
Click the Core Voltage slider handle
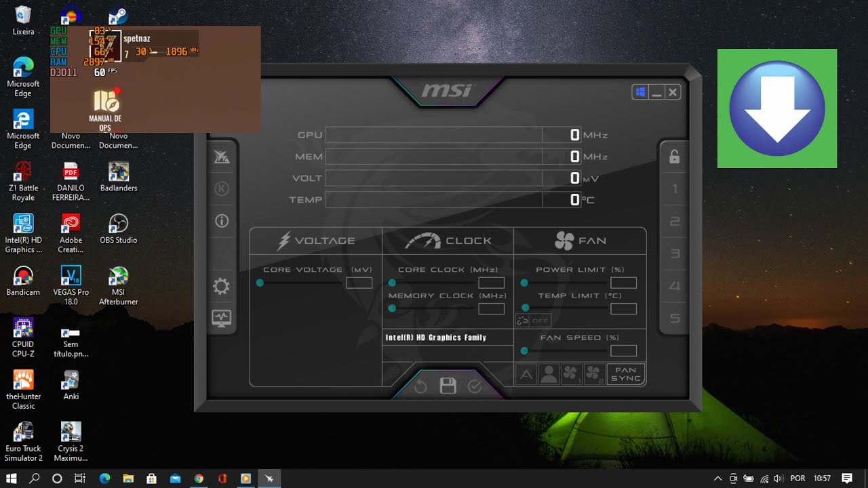[260, 283]
